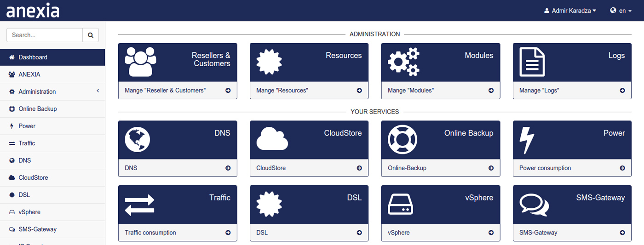Click the lifebuoy icon on Online Backup tile
The width and height of the screenshot is (644, 245).
coord(402,139)
